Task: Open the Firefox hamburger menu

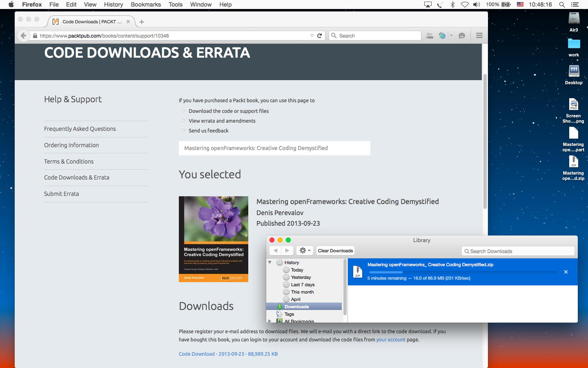Action: (479, 36)
